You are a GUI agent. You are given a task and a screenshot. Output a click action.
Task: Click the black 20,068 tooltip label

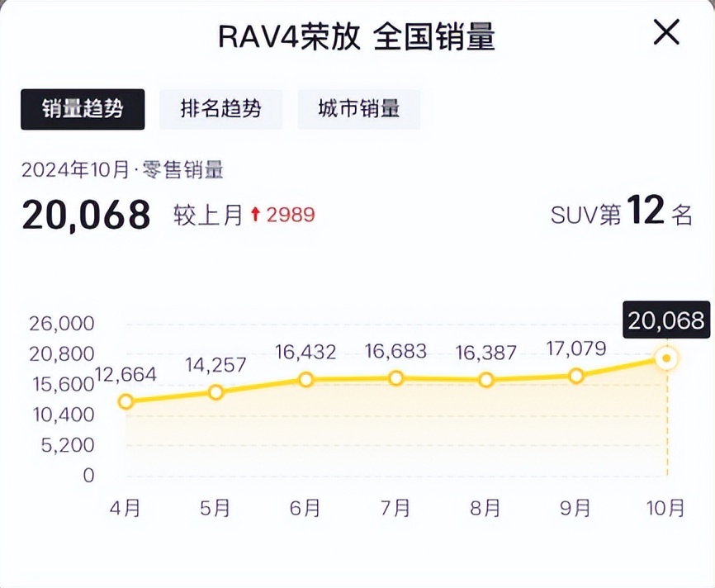pyautogui.click(x=665, y=320)
